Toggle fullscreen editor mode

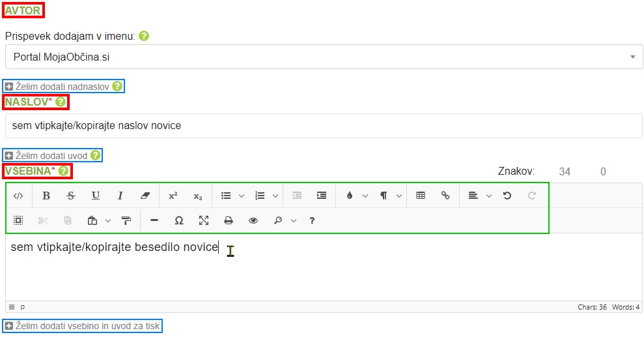(204, 221)
